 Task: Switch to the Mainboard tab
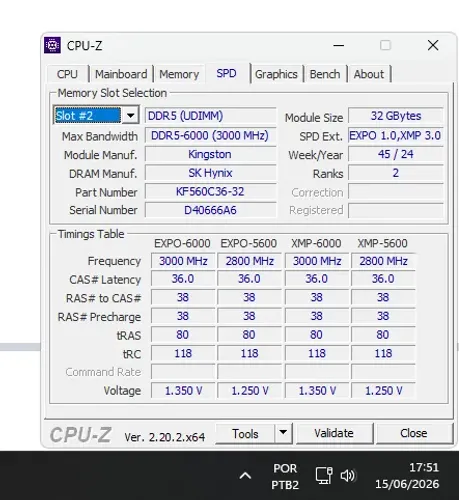121,74
